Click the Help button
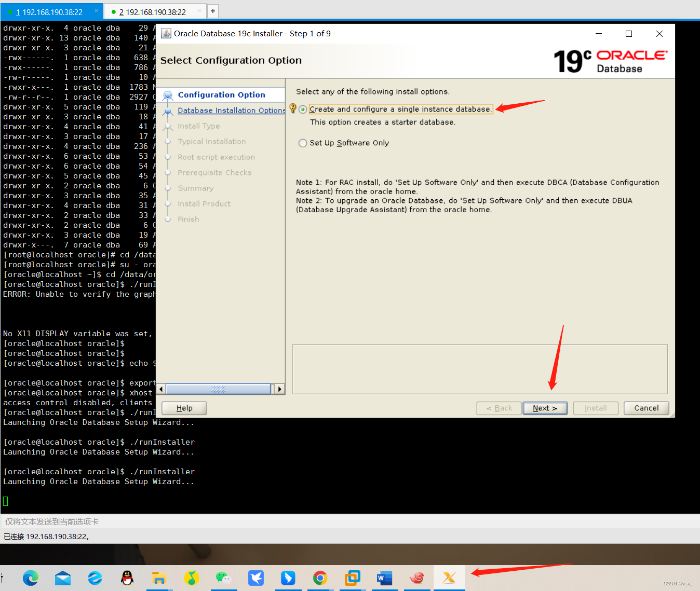 pyautogui.click(x=184, y=408)
